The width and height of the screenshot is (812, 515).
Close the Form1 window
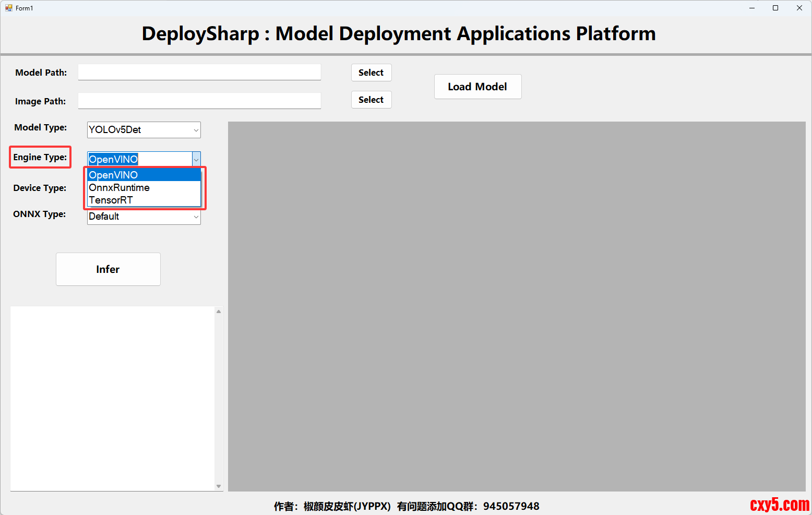coord(799,8)
